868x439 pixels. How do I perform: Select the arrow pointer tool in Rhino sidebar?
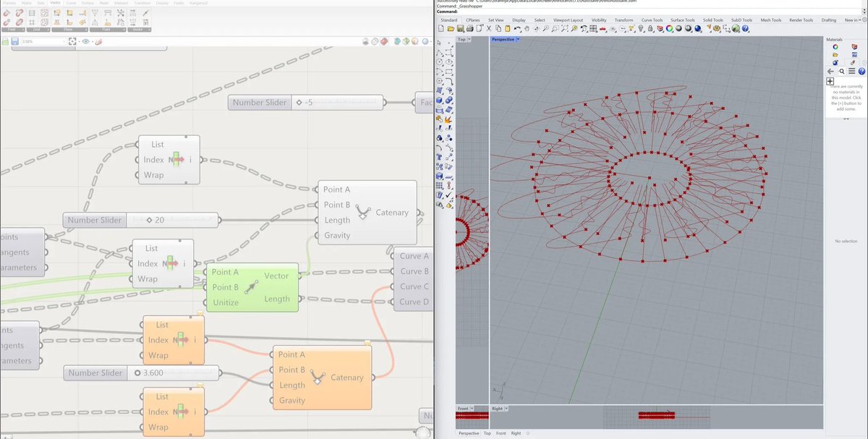pos(439,43)
